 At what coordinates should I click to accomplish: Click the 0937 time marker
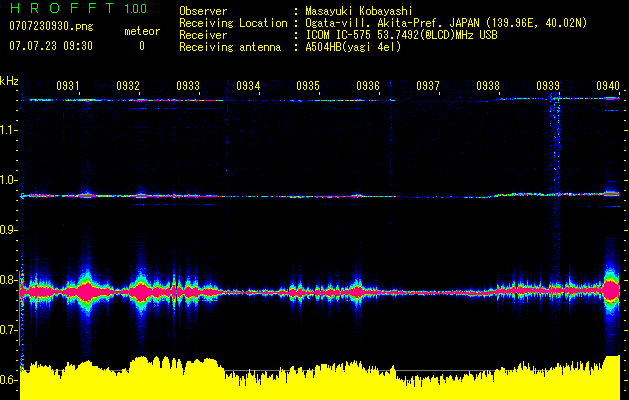click(x=428, y=85)
